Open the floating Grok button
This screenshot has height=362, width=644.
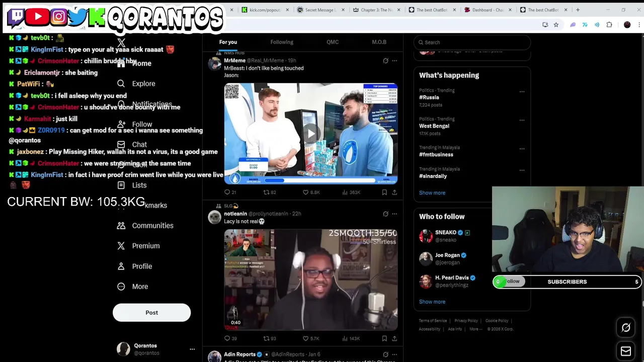(626, 328)
